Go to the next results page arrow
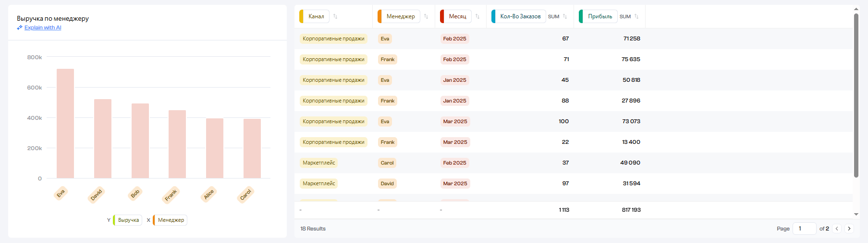 [849, 229]
